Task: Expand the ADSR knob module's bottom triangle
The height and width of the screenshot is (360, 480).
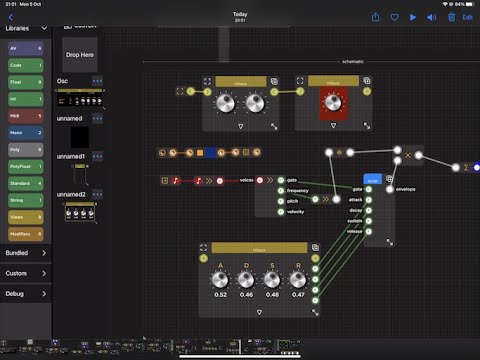Action: point(259,312)
